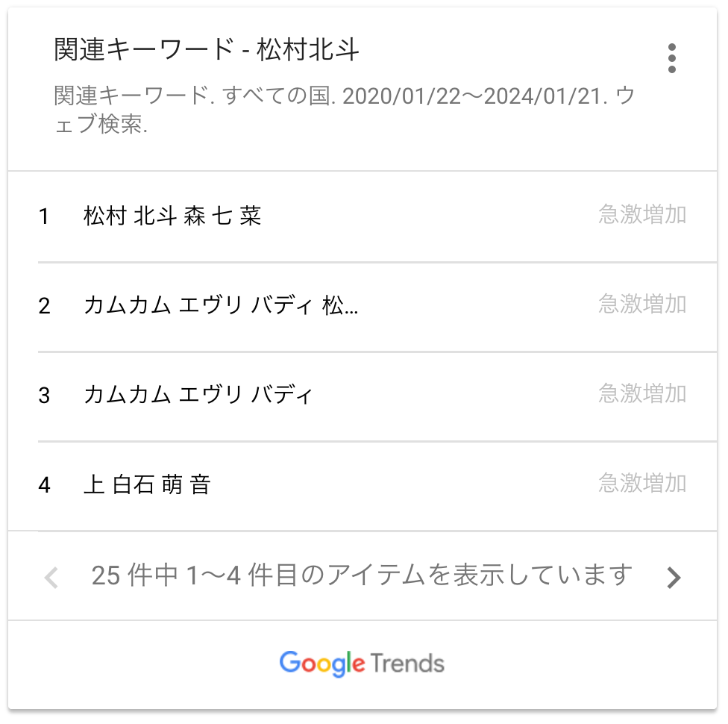Open keyword 上 白石 萌 音
The height and width of the screenshot is (724, 728).
(147, 484)
